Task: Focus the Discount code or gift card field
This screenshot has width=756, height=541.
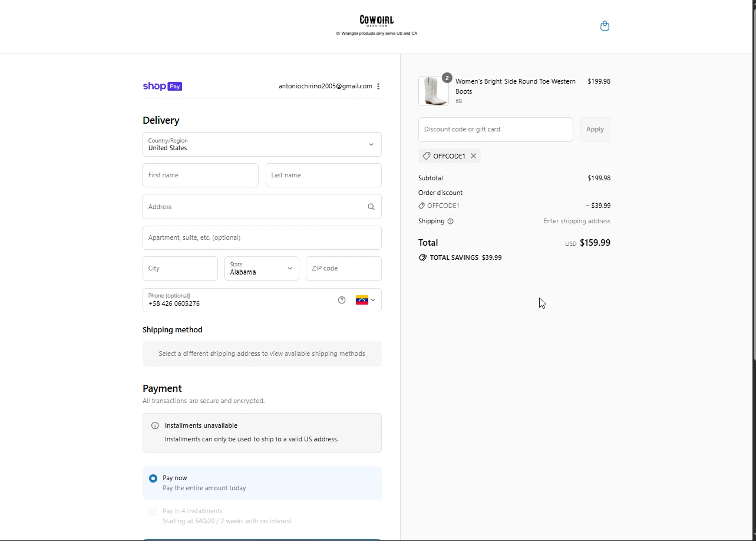Action: (495, 129)
